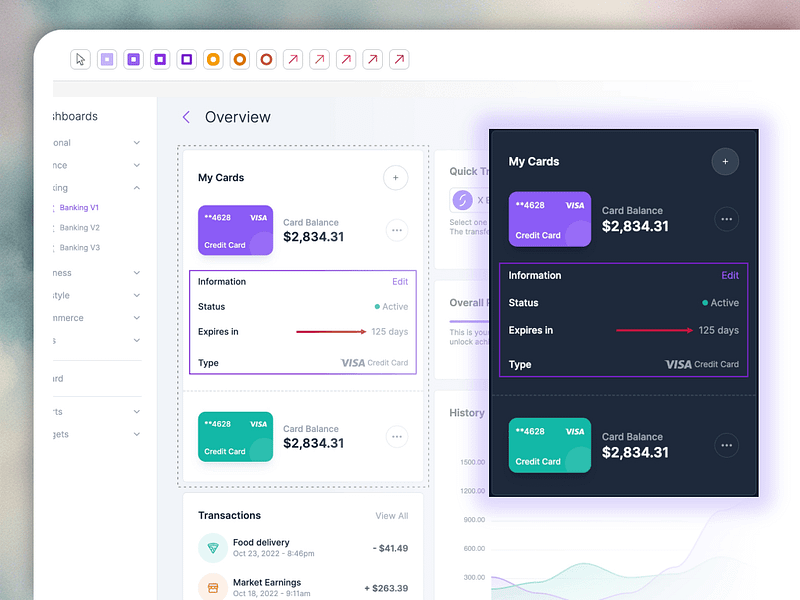Open purple card options in dark panel
Image resolution: width=800 pixels, height=600 pixels.
coord(727,219)
